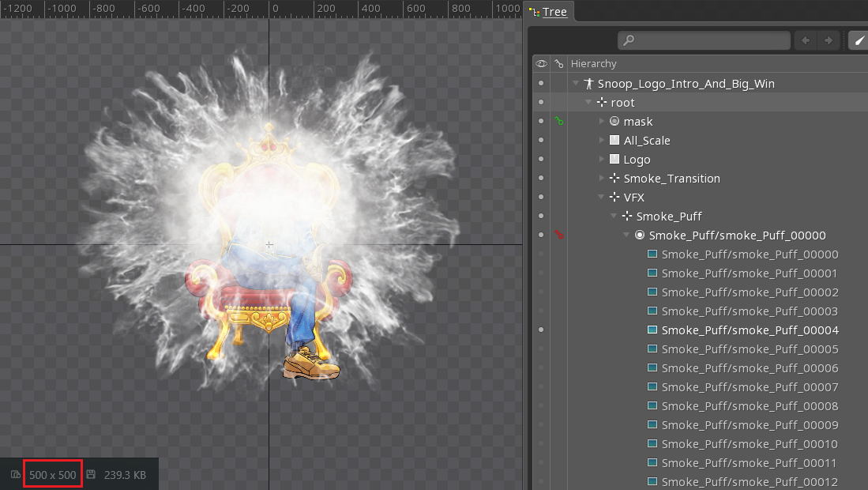868x490 pixels.
Task: Click the brush filter icon beside navigation arrows
Action: [x=857, y=40]
